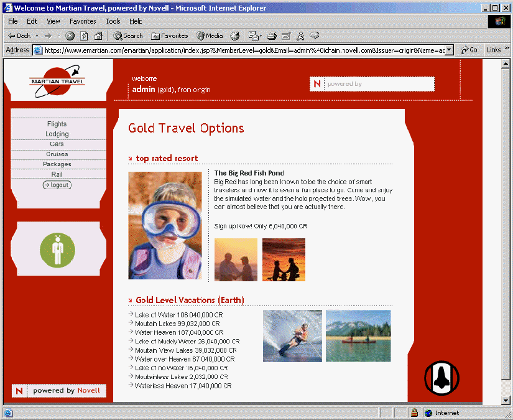The image size is (513, 420).
Task: Select Water Heaven 167,040,000 CR
Action: pyautogui.click(x=179, y=333)
